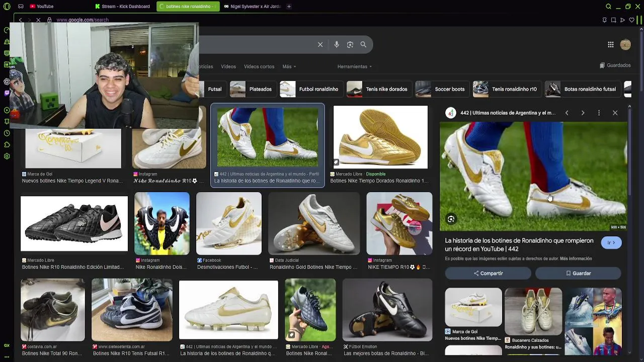Click the address bar URL field
The image size is (644, 362).
[322, 20]
